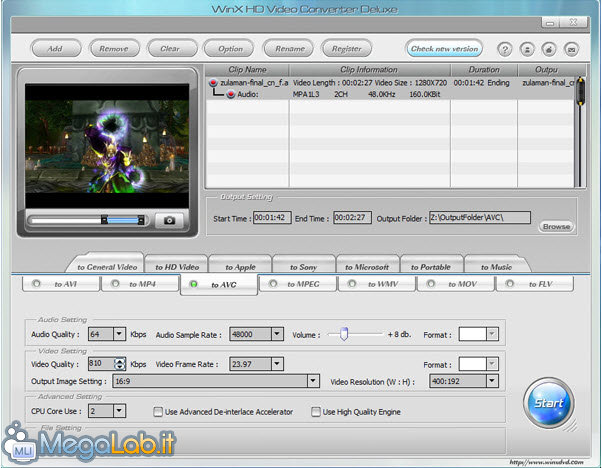Open the Output Image Setting dropdown
The image size is (602, 468).
pos(313,381)
